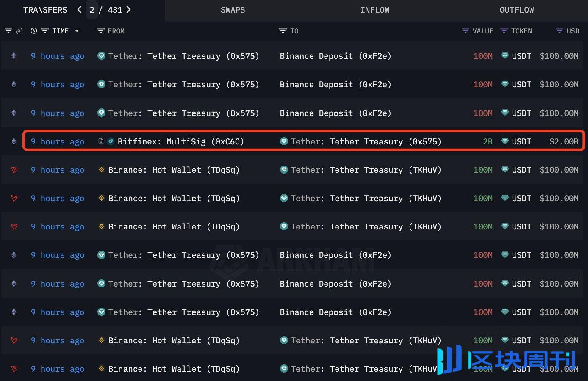Switch to the INFLOW tab
Screen dimensions: 588x381
375,10
